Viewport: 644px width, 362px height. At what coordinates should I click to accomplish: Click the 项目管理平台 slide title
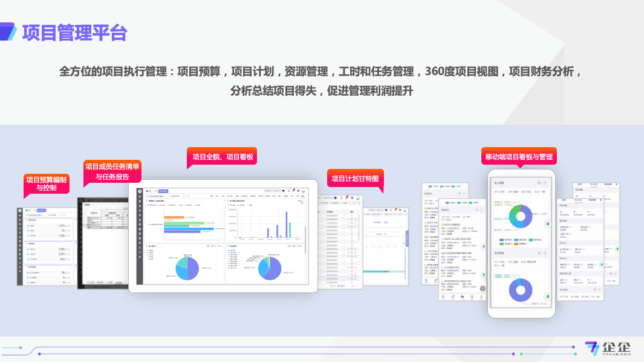(74, 33)
